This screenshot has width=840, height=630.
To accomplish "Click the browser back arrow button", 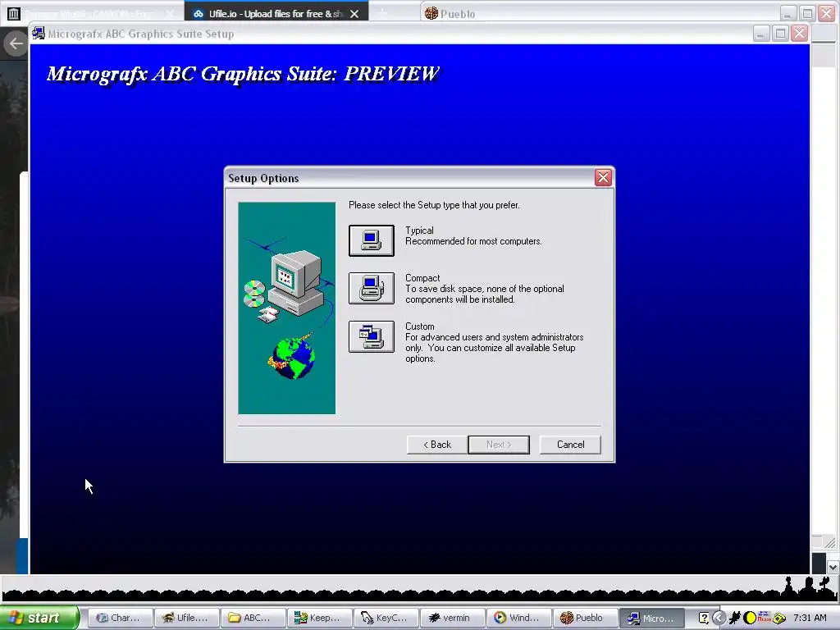I will coord(16,44).
